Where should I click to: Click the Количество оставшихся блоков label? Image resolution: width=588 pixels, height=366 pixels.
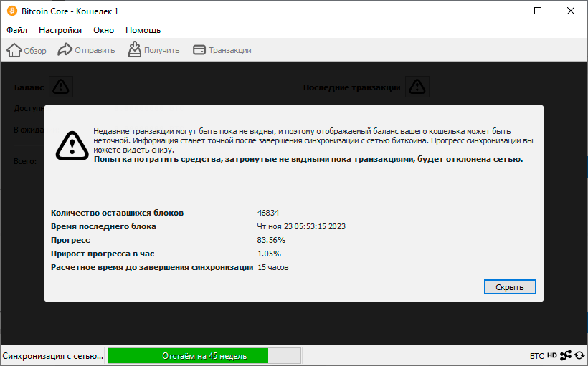117,213
